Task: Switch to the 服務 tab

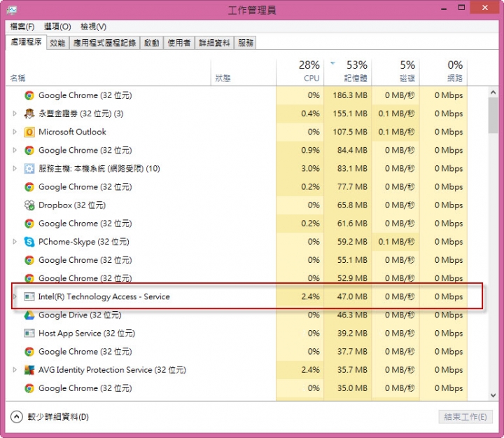Action: click(x=246, y=43)
